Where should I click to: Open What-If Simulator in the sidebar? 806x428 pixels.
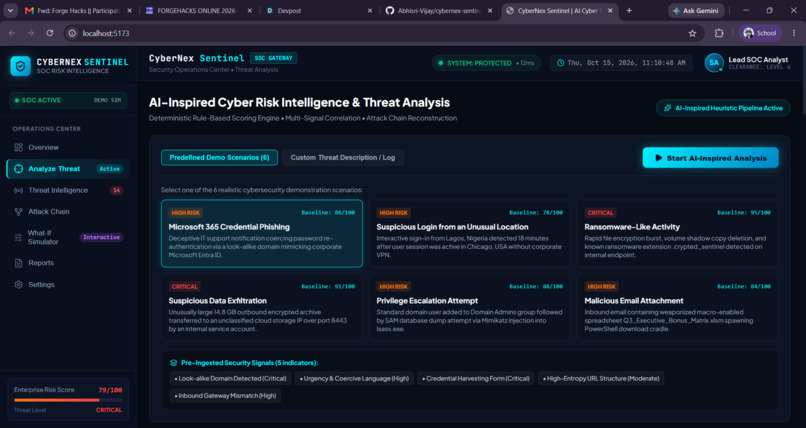click(x=67, y=237)
